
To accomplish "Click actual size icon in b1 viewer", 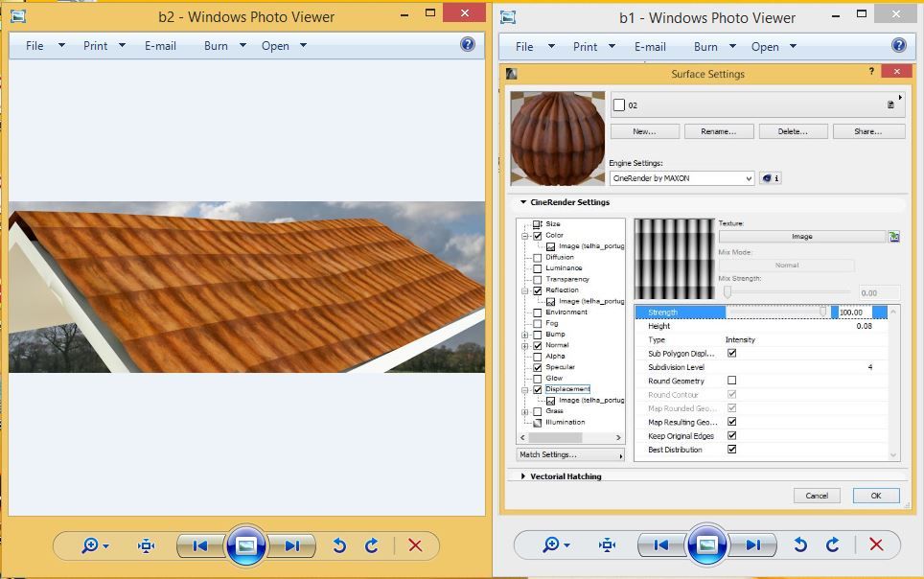I will tap(607, 545).
